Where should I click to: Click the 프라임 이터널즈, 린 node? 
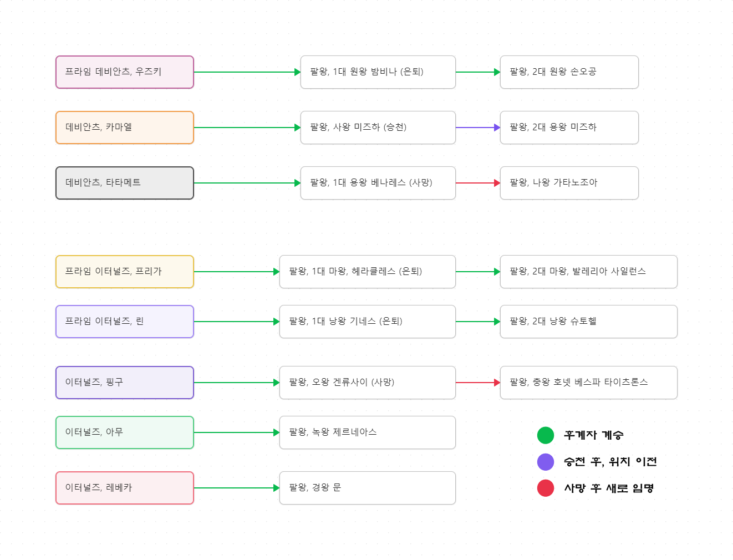125,322
